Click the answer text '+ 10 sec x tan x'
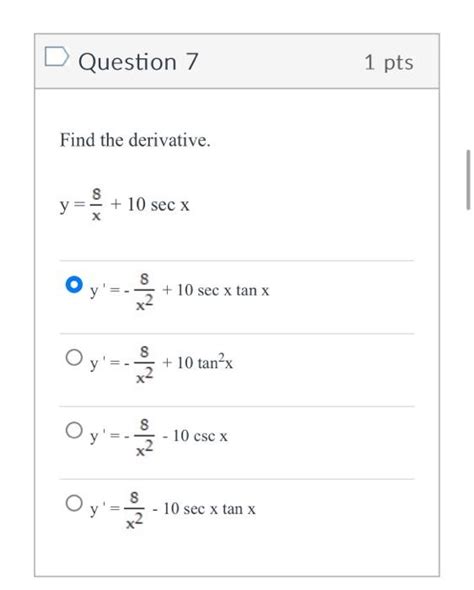 pos(216,290)
